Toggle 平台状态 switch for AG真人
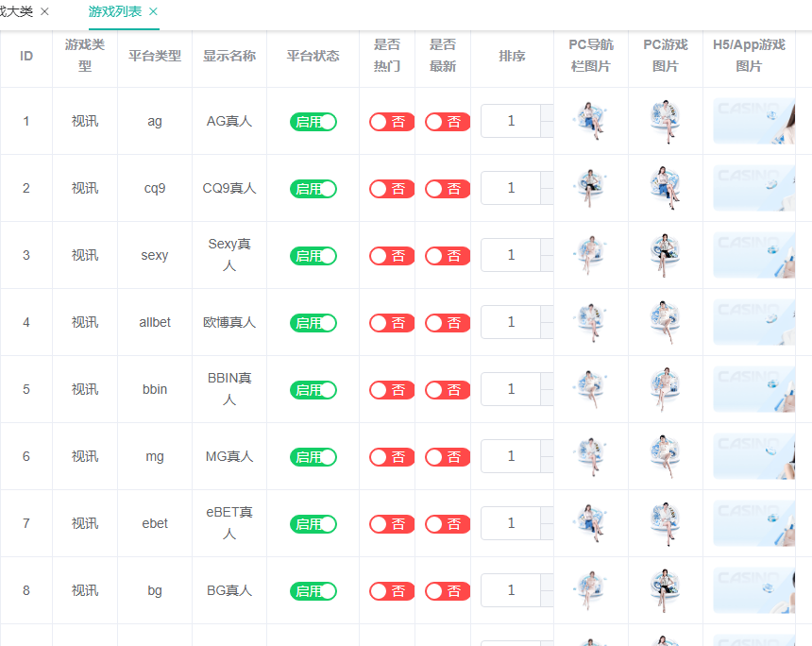Viewport: 812px width, 646px height. click(x=313, y=122)
